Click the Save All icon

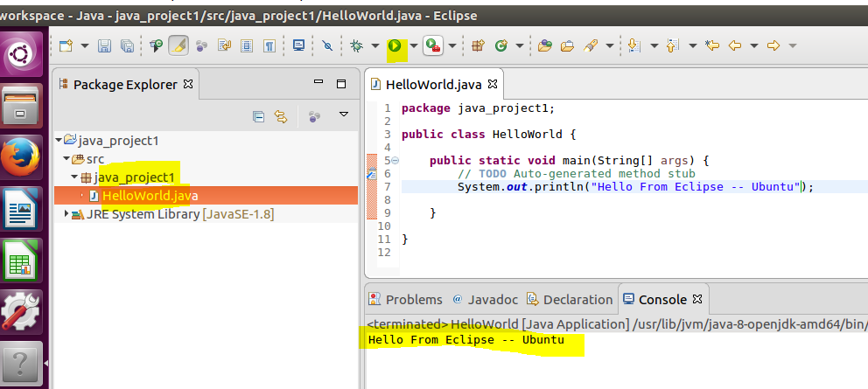click(x=127, y=46)
